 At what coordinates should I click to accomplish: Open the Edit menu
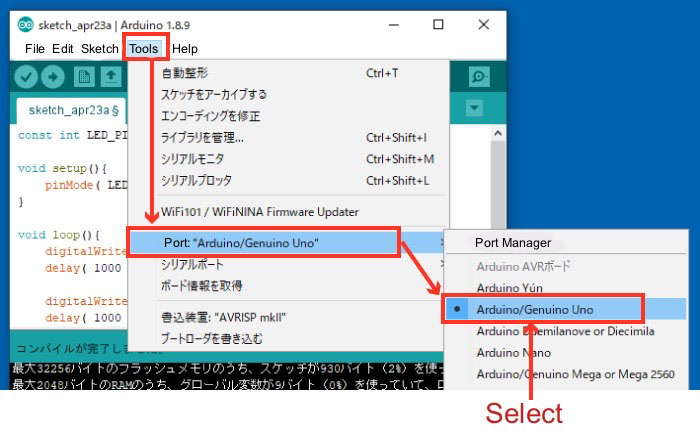click(x=62, y=49)
